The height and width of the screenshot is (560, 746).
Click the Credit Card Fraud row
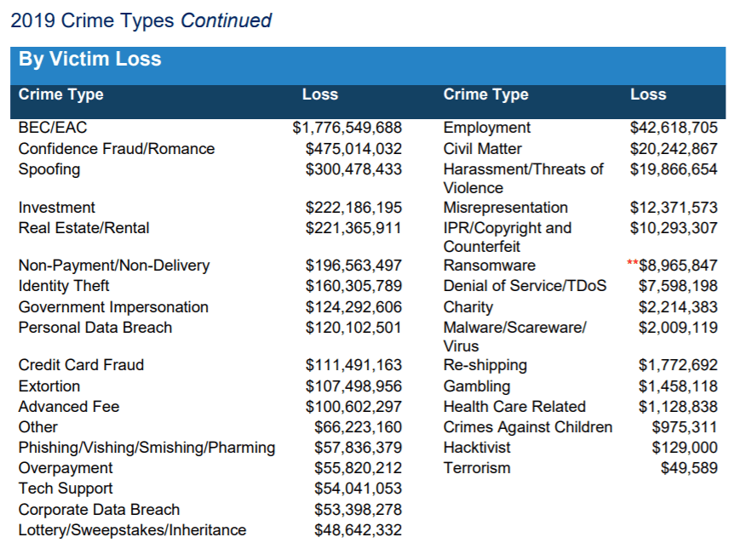[81, 365]
